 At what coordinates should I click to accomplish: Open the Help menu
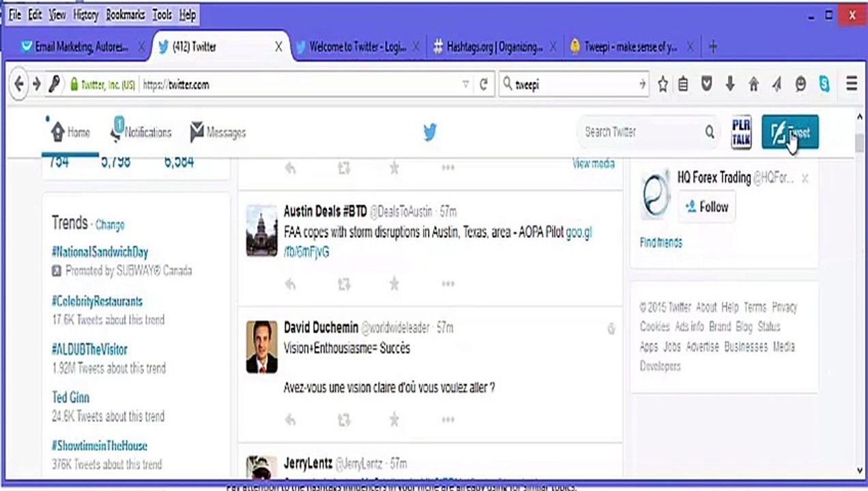[x=188, y=14]
